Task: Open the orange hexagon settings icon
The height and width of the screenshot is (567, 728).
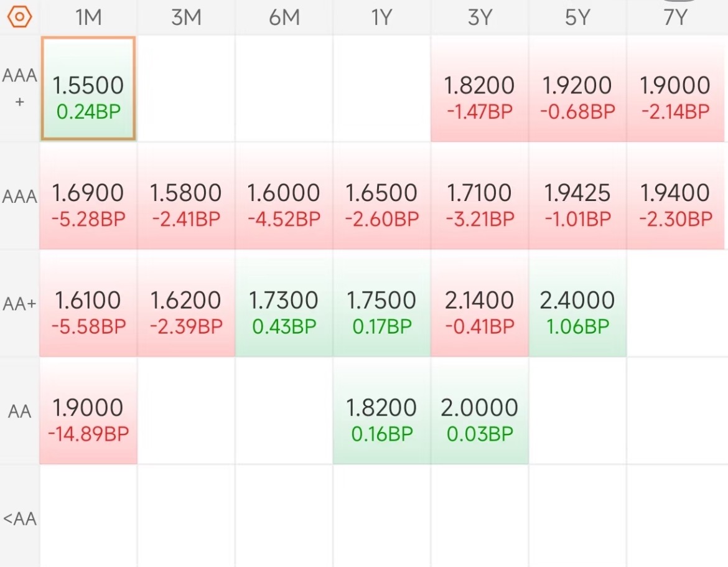Action: [x=19, y=17]
